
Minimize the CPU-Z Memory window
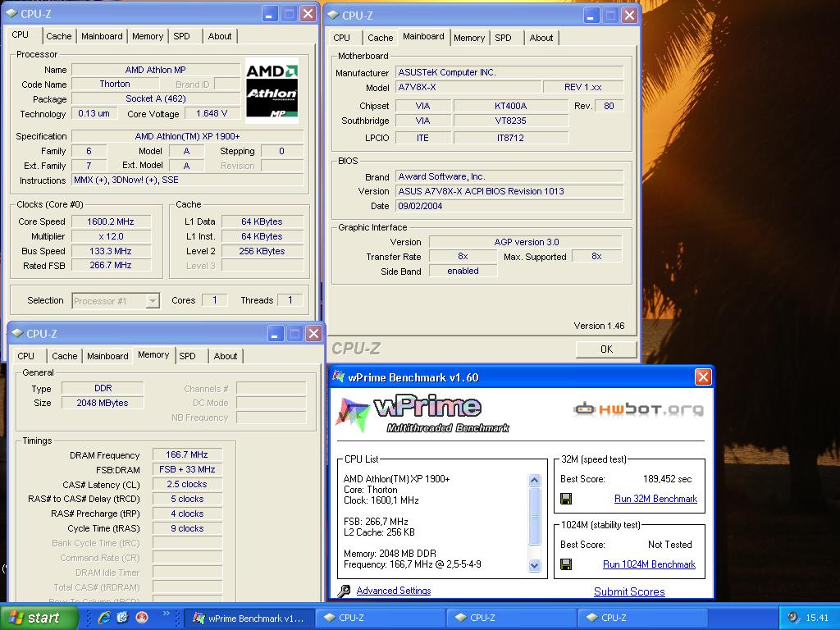pyautogui.click(x=276, y=335)
